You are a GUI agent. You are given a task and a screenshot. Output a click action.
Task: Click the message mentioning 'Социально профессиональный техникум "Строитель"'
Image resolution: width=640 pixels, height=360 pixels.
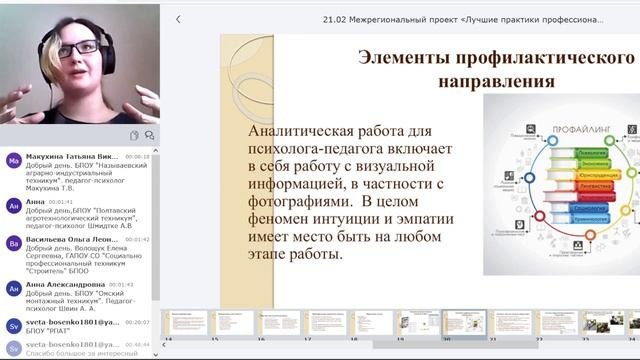84,260
